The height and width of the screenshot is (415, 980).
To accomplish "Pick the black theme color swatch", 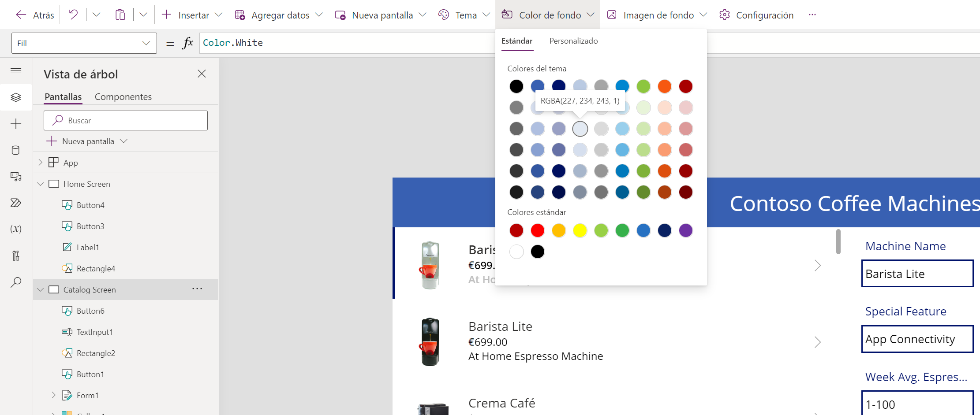I will tap(516, 86).
